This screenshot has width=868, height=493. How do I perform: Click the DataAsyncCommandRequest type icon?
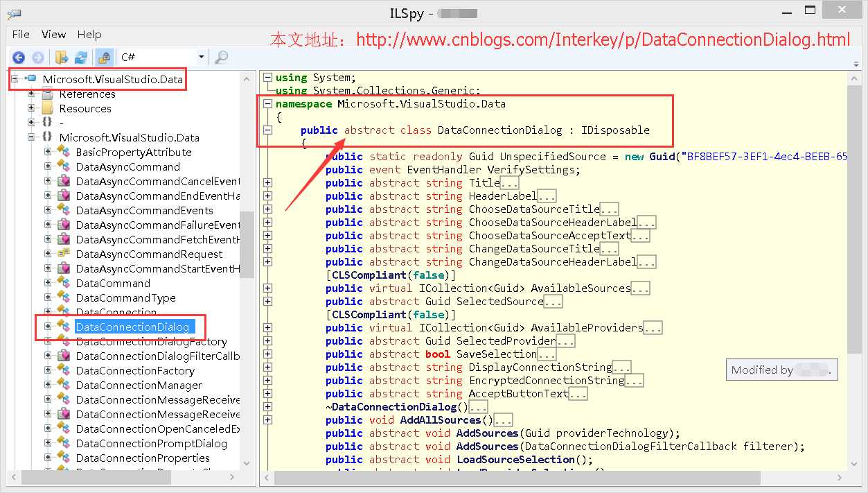coord(64,254)
